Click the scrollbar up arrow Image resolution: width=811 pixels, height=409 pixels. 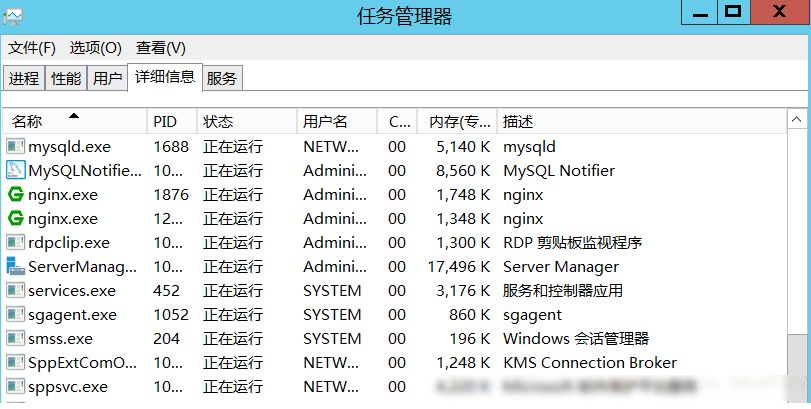(797, 120)
